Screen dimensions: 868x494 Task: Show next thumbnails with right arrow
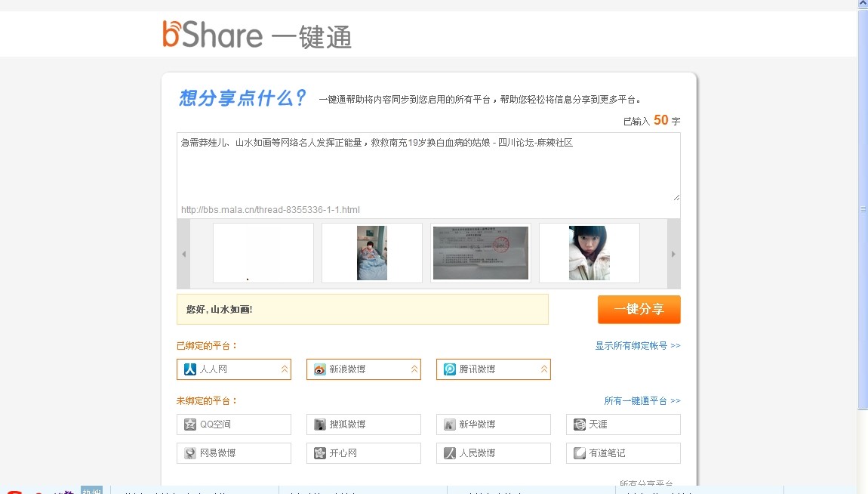[674, 254]
